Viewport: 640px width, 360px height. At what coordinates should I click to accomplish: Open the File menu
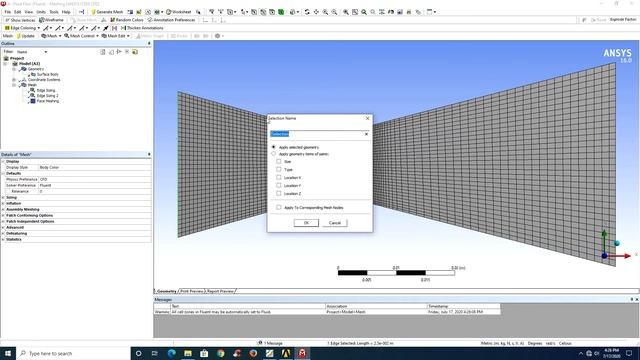pos(8,12)
